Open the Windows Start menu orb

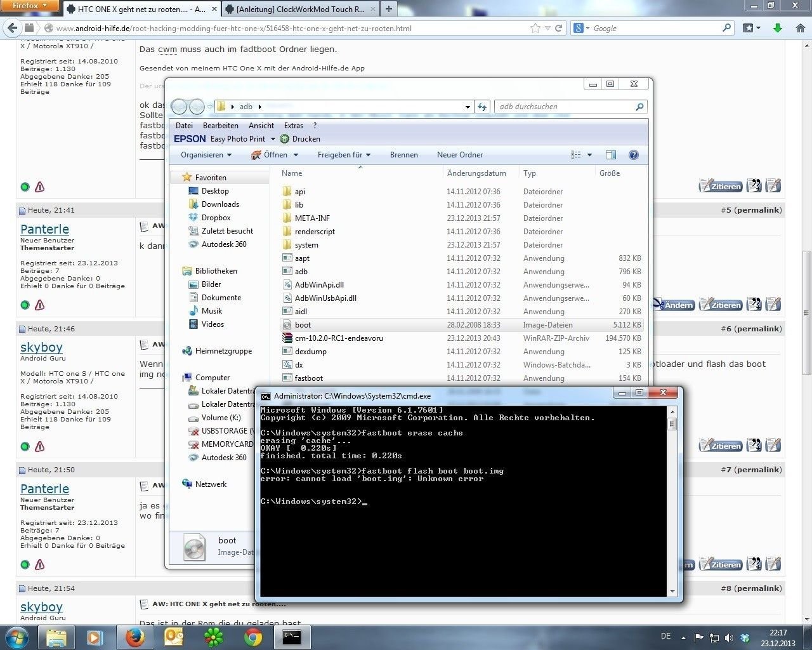(16, 637)
